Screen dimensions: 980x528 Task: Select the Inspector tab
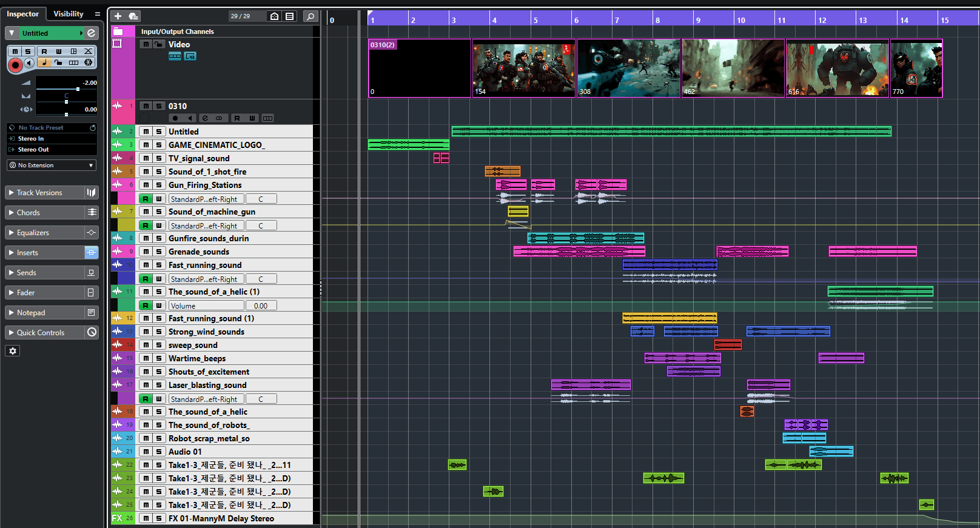point(22,14)
